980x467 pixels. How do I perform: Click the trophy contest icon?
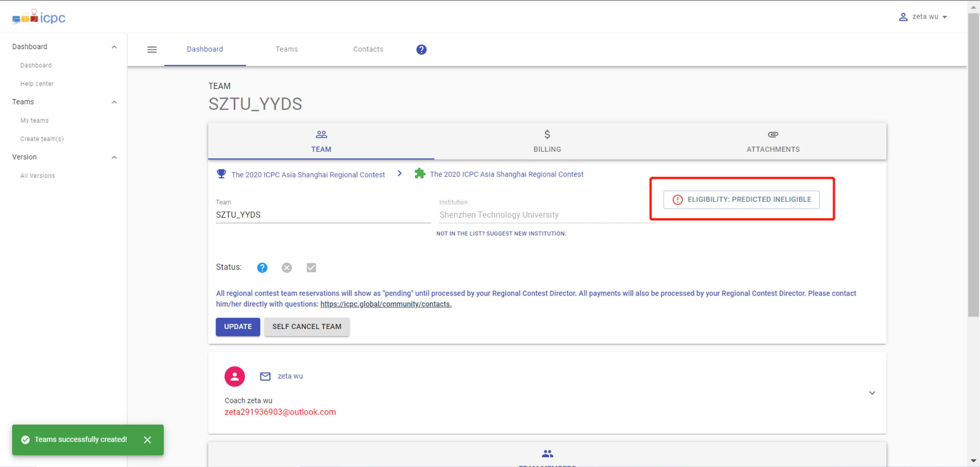(221, 174)
